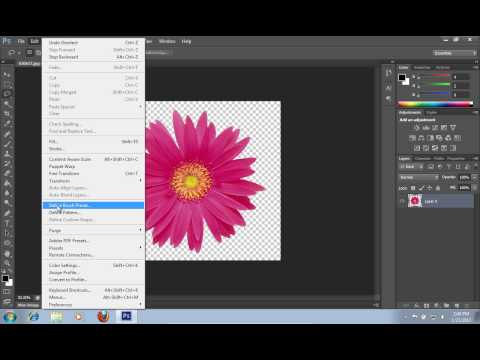Select the Dodge tool
This screenshot has width=480, height=360.
coord(7,203)
